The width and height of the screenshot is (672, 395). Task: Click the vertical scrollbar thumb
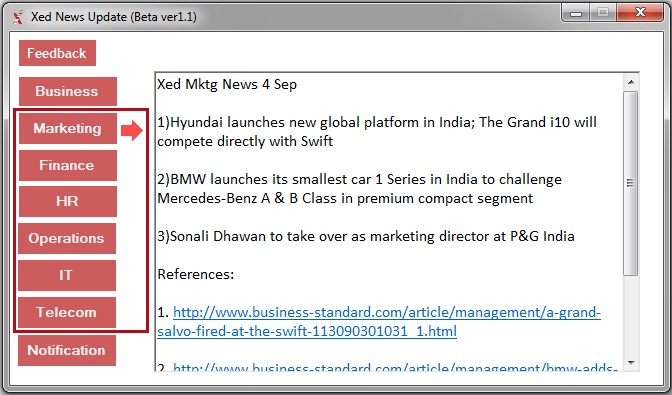631,183
